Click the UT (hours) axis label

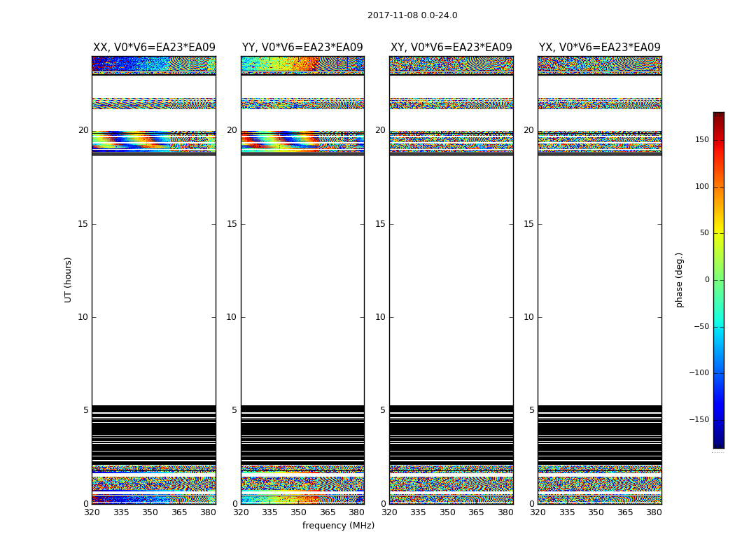click(x=69, y=279)
